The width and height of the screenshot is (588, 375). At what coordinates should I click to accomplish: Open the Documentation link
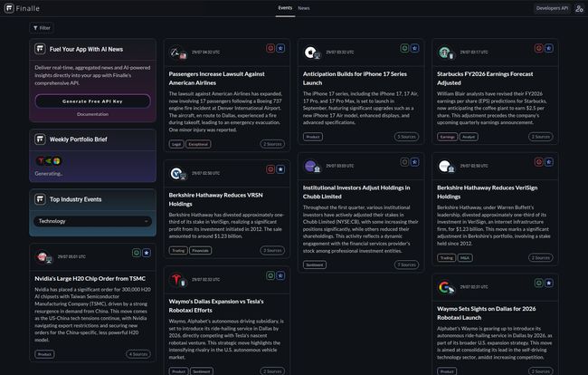tap(92, 114)
